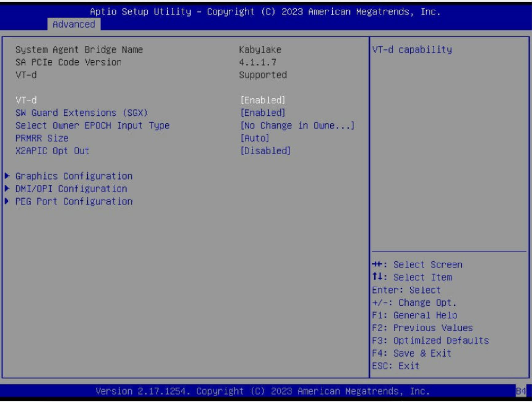Open the Graphics Configuration submenu label
Viewport: 532px width, 402px height.
click(x=74, y=176)
